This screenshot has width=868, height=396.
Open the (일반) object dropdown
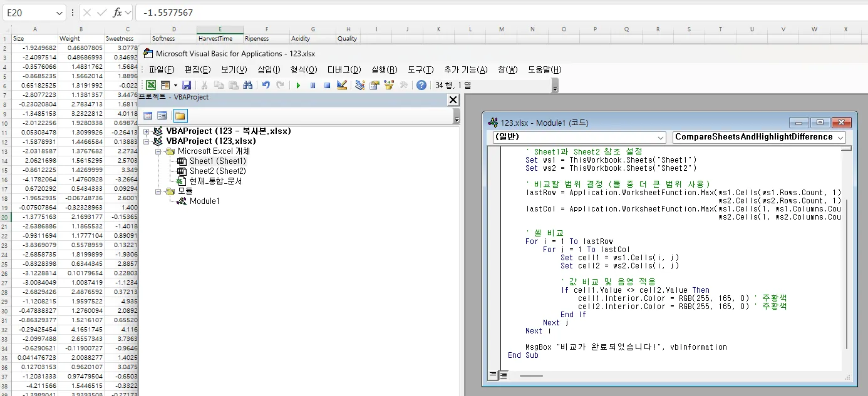pyautogui.click(x=661, y=138)
